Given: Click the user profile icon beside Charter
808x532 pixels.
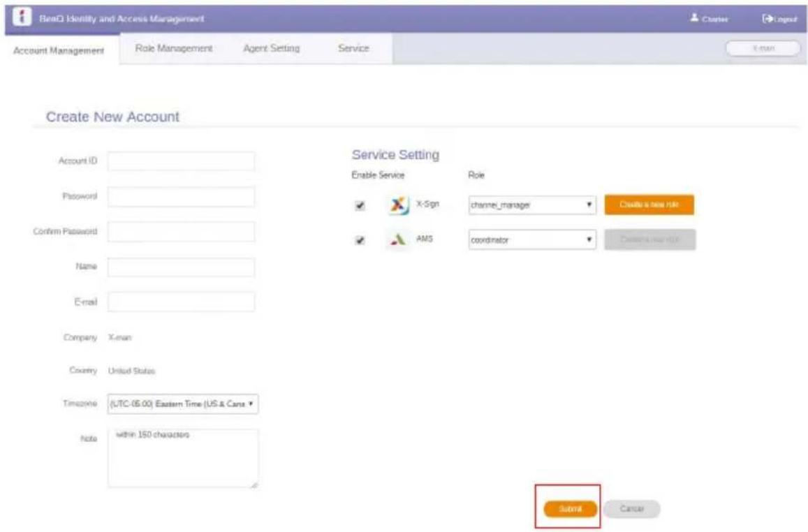Looking at the screenshot, I should pyautogui.click(x=694, y=18).
